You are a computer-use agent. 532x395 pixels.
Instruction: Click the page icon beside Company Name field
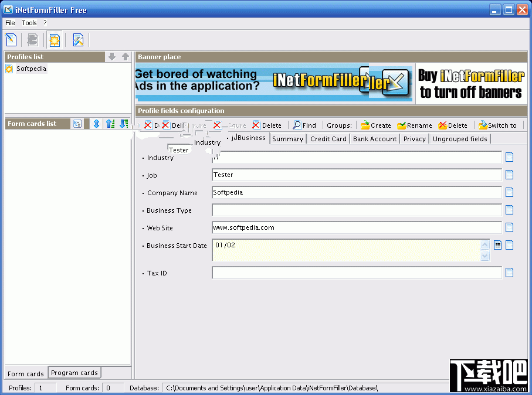coord(509,192)
